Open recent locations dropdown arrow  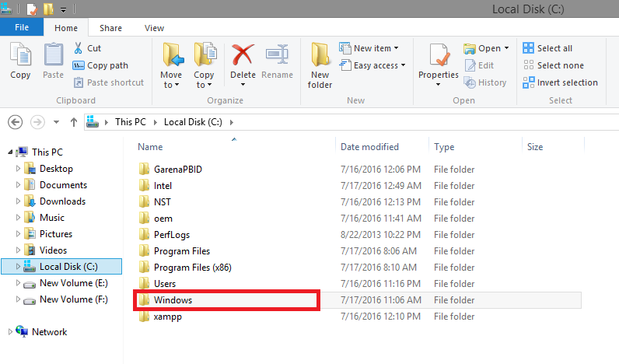pyautogui.click(x=57, y=122)
